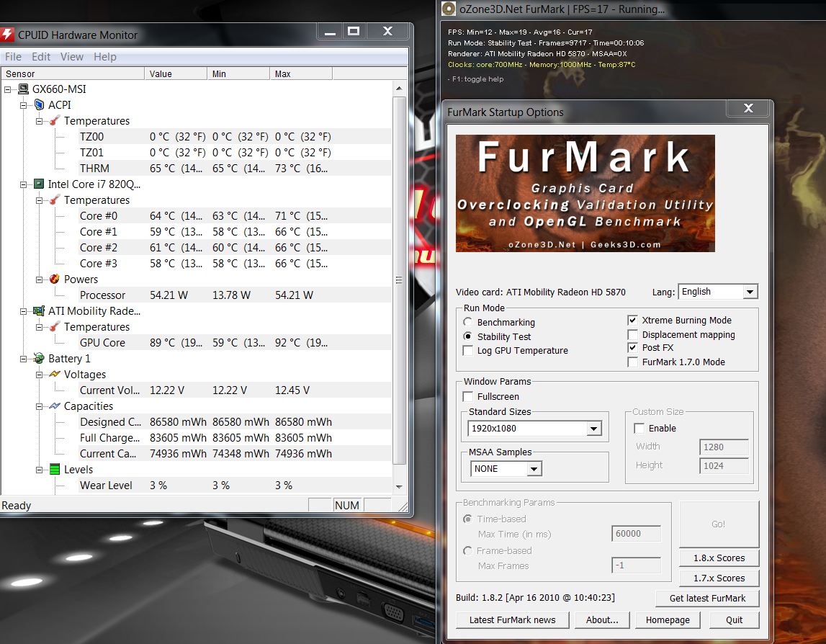Click the Powers flame icon
Screen dimensions: 826x644
click(55, 279)
